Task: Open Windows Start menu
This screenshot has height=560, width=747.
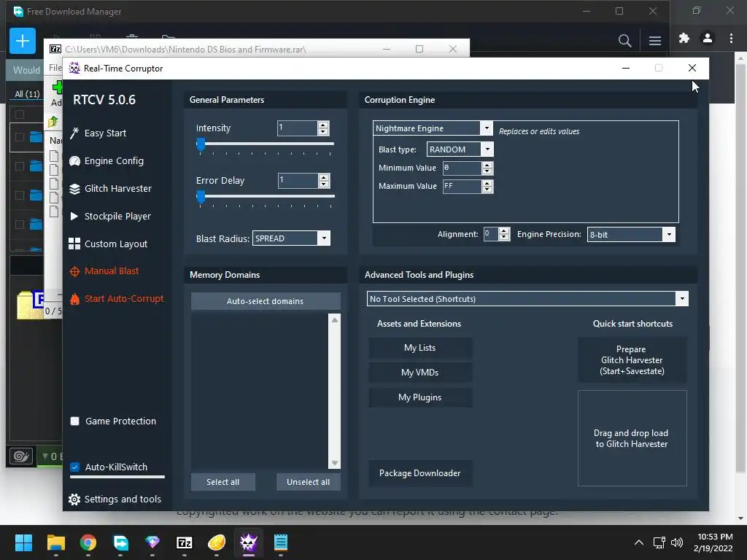Action: point(23,542)
